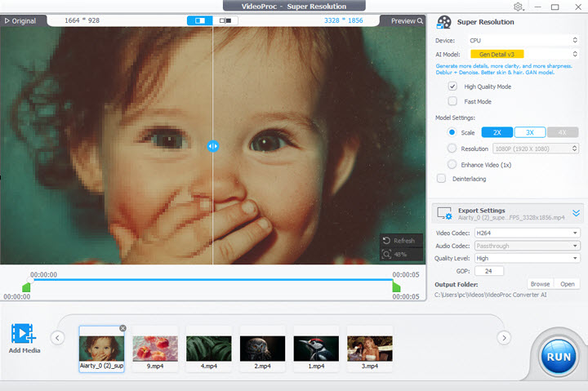This screenshot has width=588, height=391.
Task: Enable Fast Mode checkbox
Action: (x=452, y=101)
